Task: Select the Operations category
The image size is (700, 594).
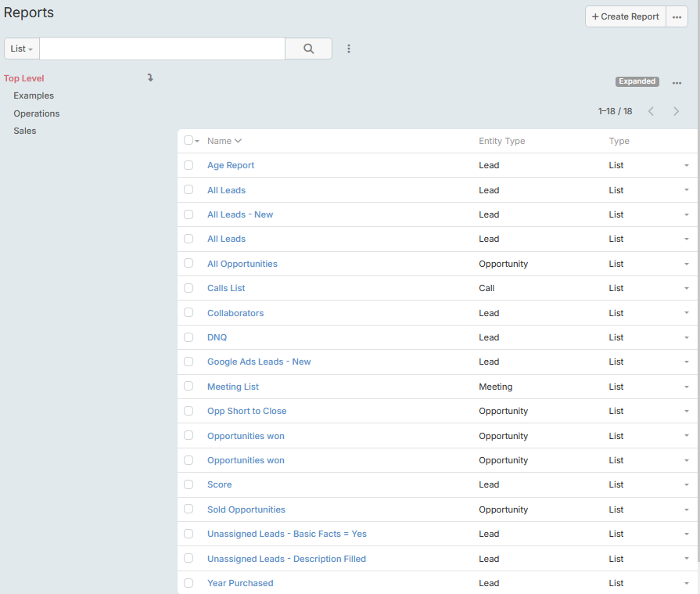Action: click(x=37, y=113)
